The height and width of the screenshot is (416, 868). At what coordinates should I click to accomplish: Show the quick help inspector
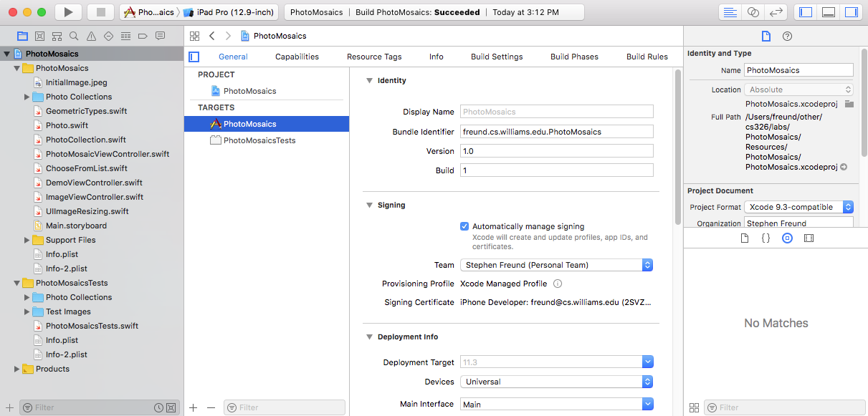point(787,36)
